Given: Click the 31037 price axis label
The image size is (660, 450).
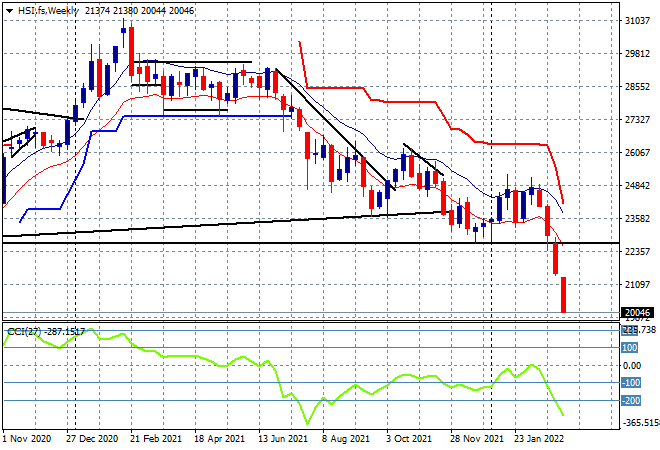Looking at the screenshot, I should tap(637, 21).
